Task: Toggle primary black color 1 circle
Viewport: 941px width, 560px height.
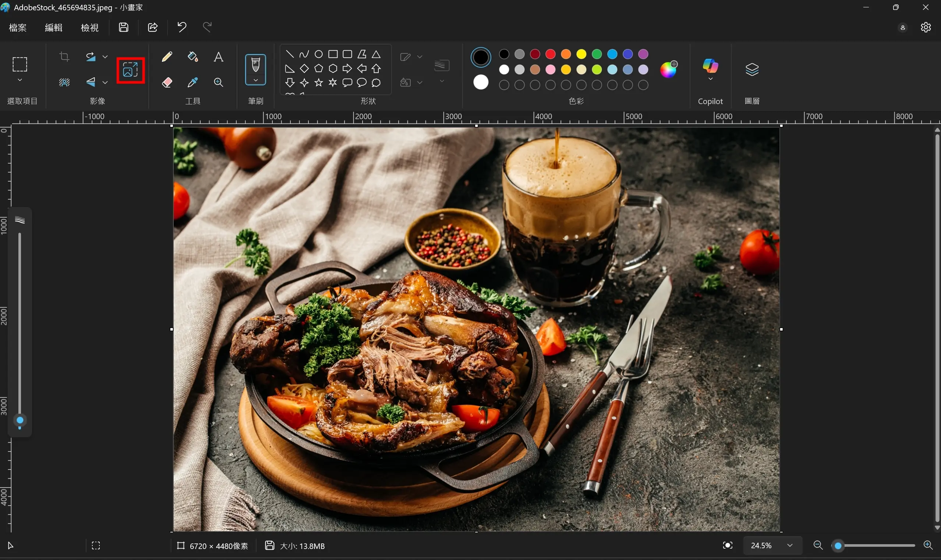Action: coord(481,57)
